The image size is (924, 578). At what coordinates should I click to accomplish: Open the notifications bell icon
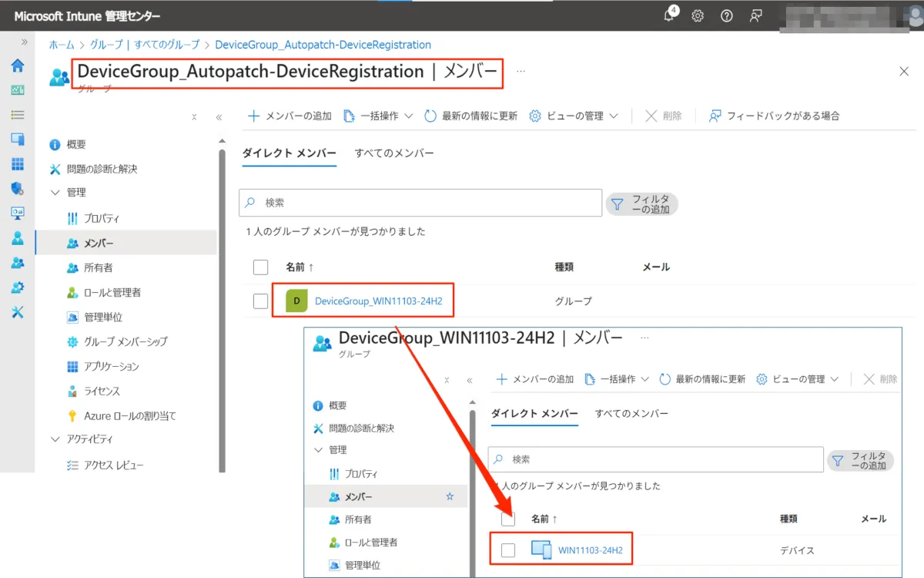click(669, 16)
